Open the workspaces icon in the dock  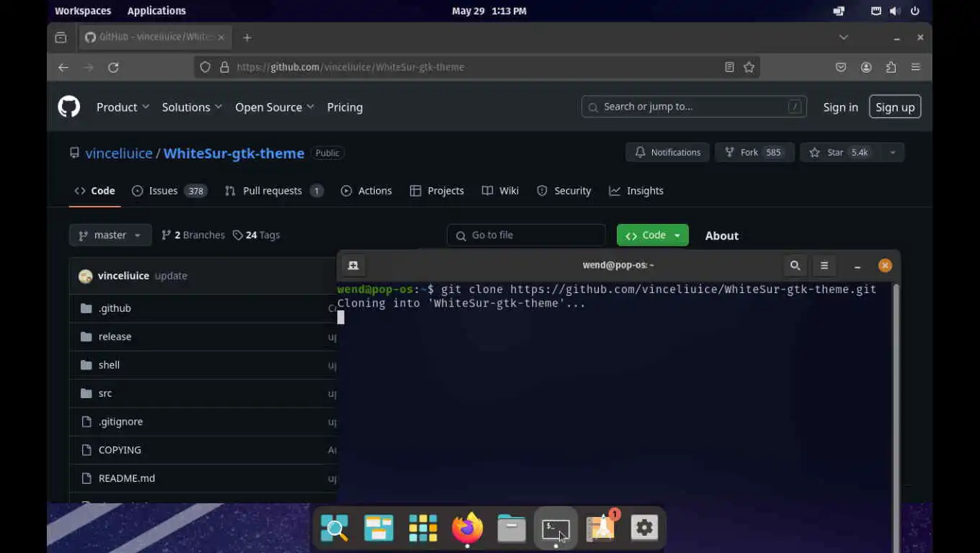[378, 529]
